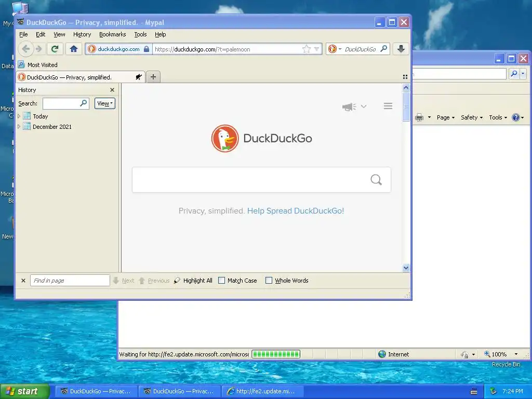Open the URL bar history dropdown arrow
This screenshot has width=532, height=399.
pos(316,49)
